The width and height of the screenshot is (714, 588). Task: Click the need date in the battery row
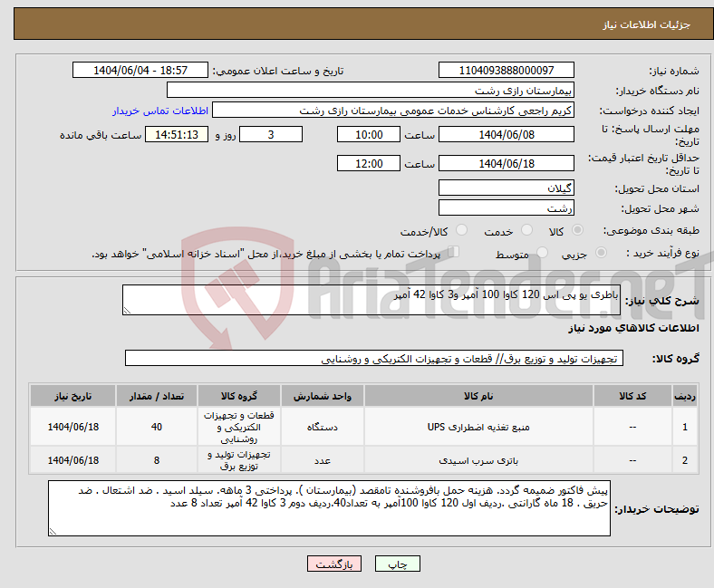click(72, 460)
